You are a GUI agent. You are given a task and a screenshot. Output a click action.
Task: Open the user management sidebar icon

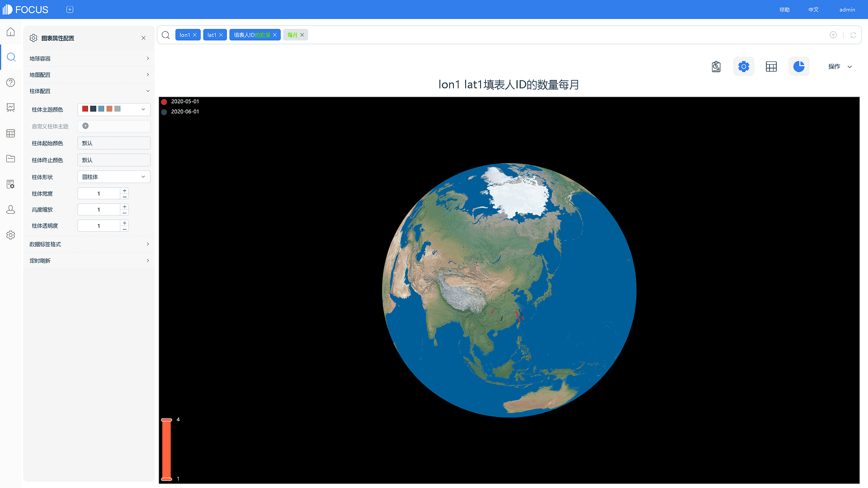coord(11,210)
